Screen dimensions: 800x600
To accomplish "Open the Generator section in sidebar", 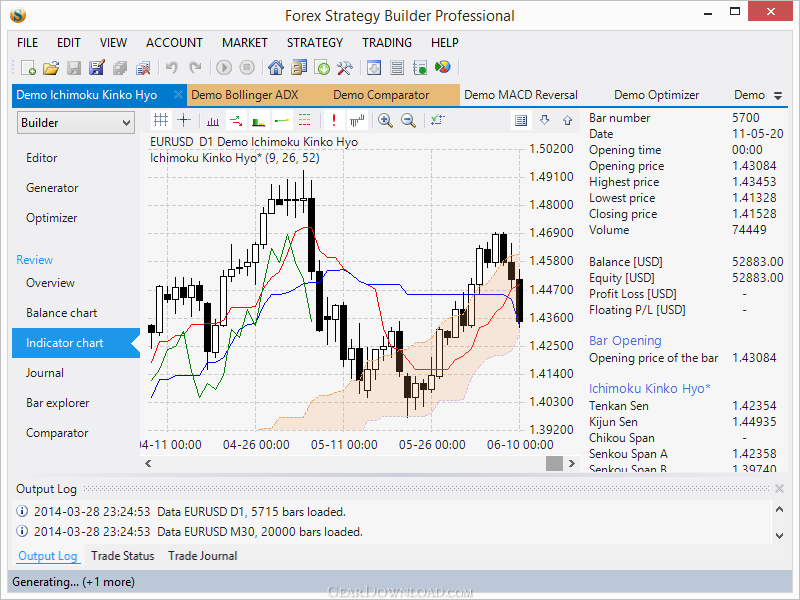I will [x=52, y=188].
